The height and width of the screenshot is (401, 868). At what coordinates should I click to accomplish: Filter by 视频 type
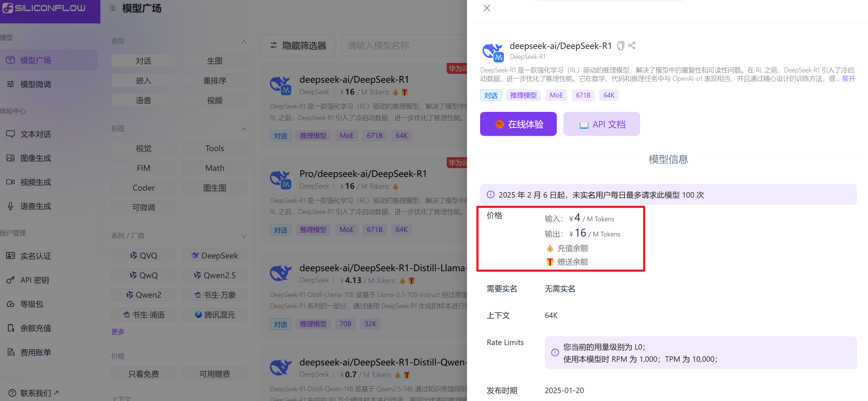(214, 100)
